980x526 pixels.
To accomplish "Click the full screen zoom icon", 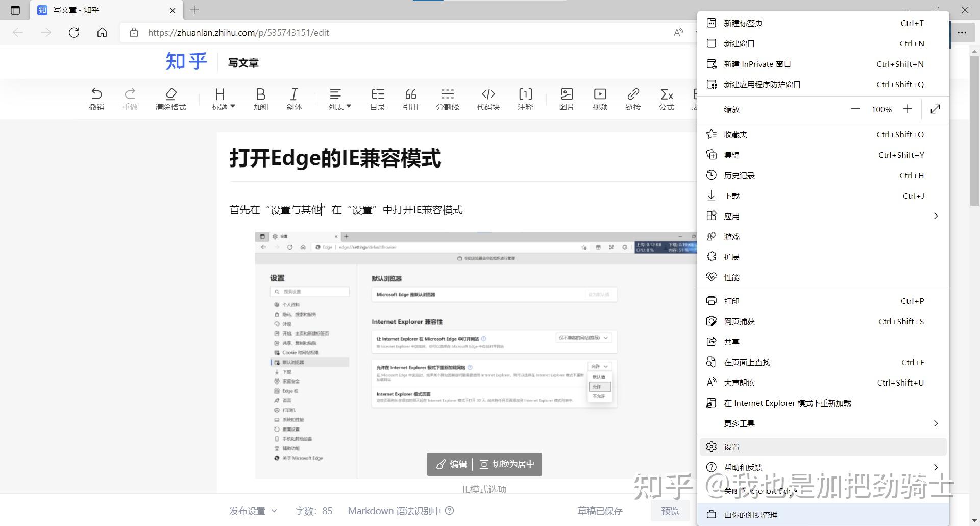I will 935,109.
